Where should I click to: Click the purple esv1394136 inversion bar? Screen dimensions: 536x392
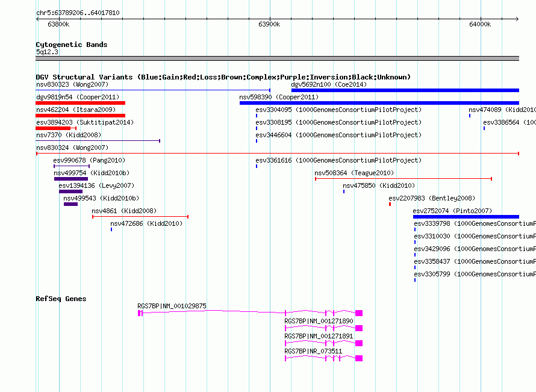click(x=70, y=191)
